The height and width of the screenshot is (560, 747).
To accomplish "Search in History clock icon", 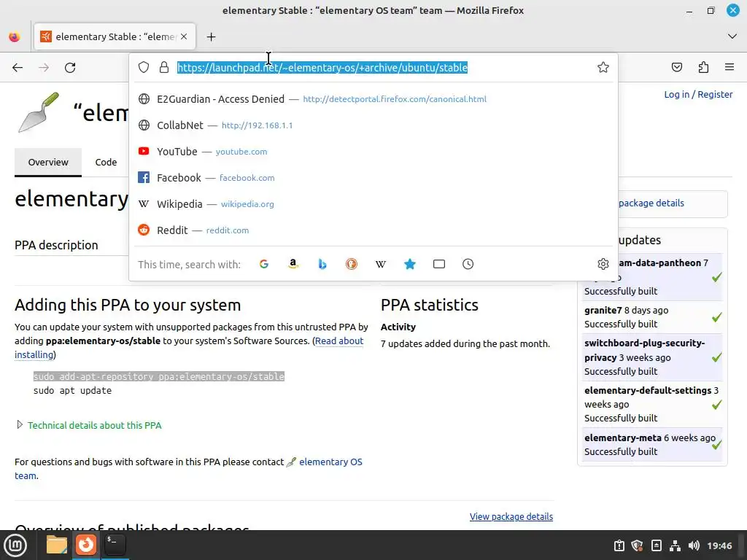I will (x=468, y=264).
